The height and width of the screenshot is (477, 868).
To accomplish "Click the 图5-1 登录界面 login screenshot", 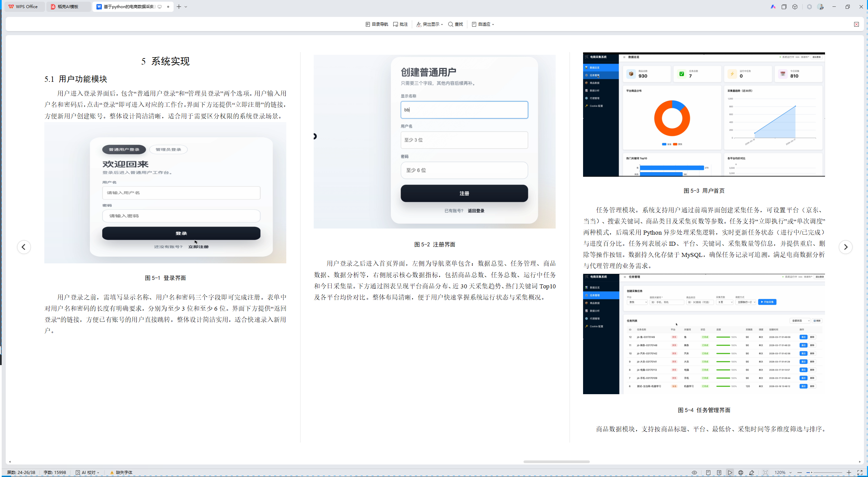I will [165, 193].
